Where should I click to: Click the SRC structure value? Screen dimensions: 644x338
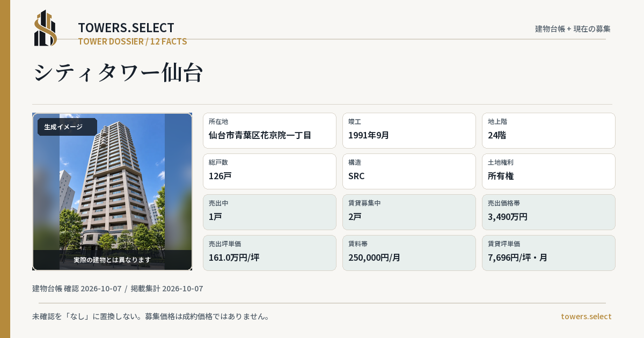tap(356, 176)
